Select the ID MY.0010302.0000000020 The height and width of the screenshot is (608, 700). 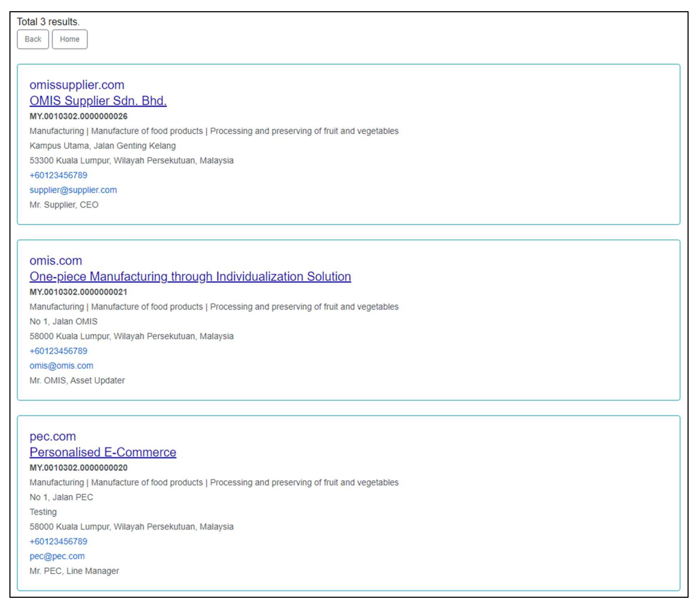(x=78, y=468)
